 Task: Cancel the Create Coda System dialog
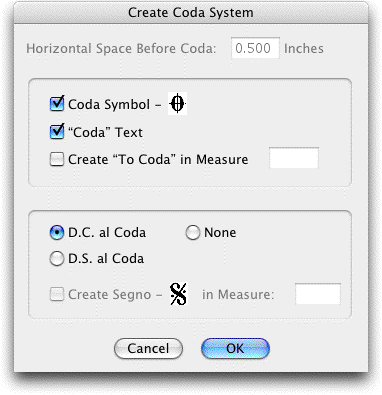(x=148, y=349)
